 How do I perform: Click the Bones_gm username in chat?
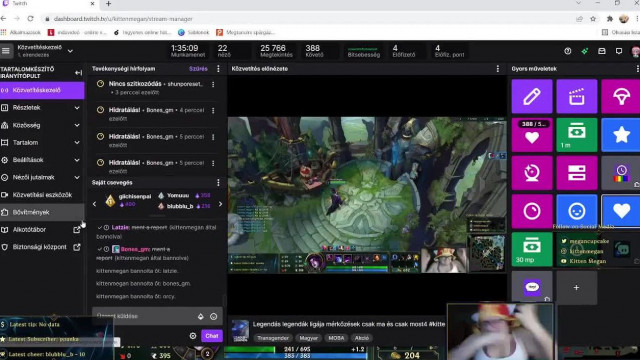pos(135,249)
